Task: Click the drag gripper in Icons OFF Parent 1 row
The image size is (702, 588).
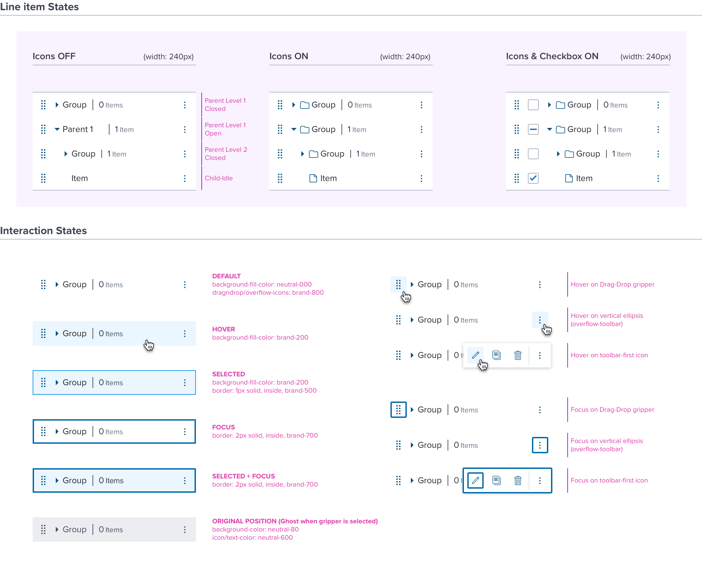Action: point(43,129)
